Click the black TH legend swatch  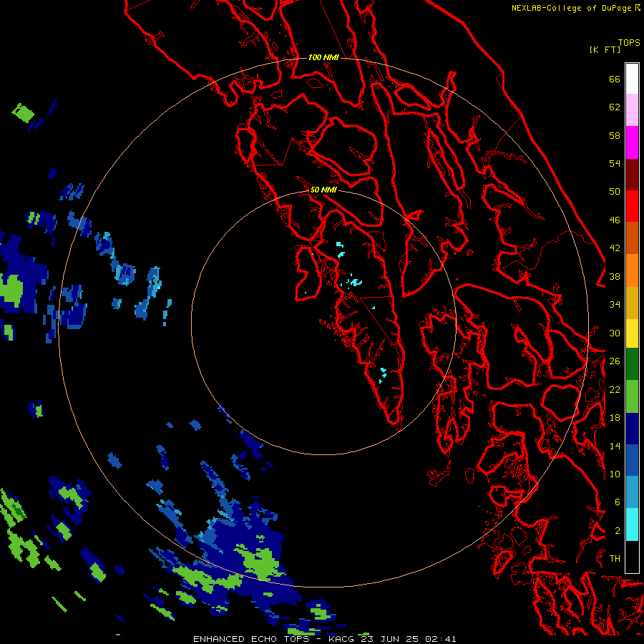(632, 557)
